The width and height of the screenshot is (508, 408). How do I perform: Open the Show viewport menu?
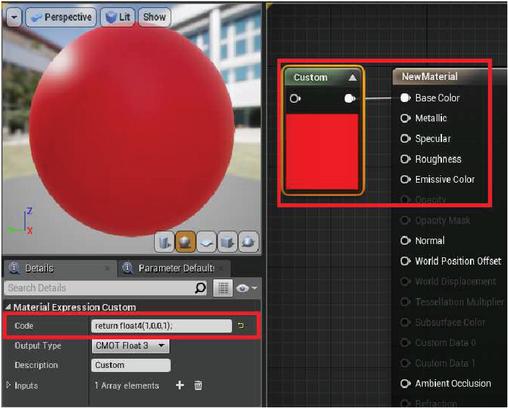154,17
